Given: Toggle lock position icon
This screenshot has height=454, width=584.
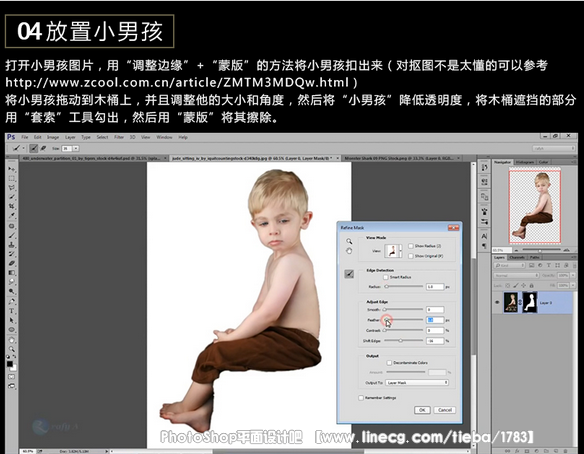Looking at the screenshot, I should [523, 286].
